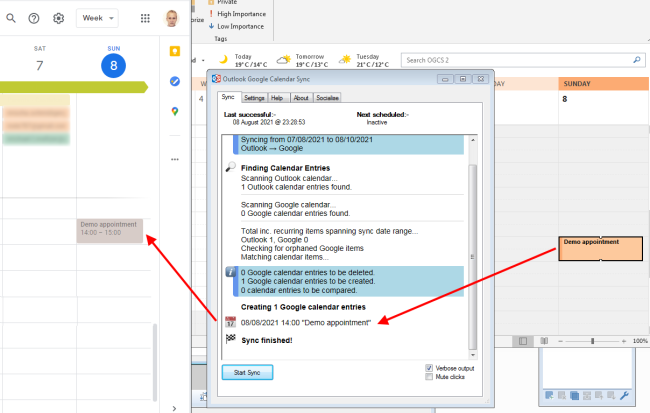The image size is (650, 413).
Task: Open the Google apps grid
Action: 145,18
